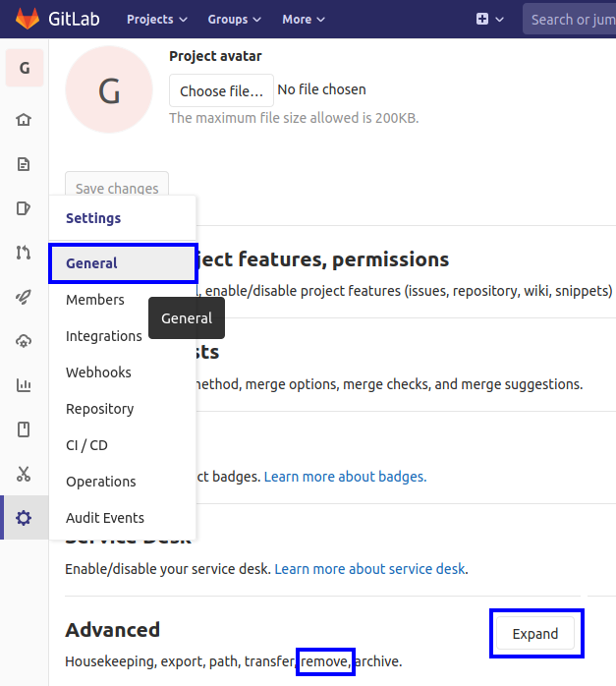Screen dimensions: 616x686
Task: Open Wiki book icon in sidebar
Action: click(x=24, y=429)
